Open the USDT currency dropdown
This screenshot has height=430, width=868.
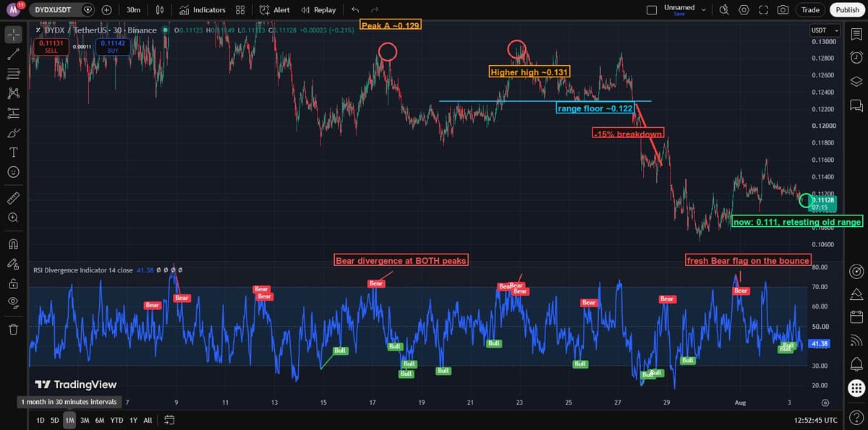(x=825, y=30)
